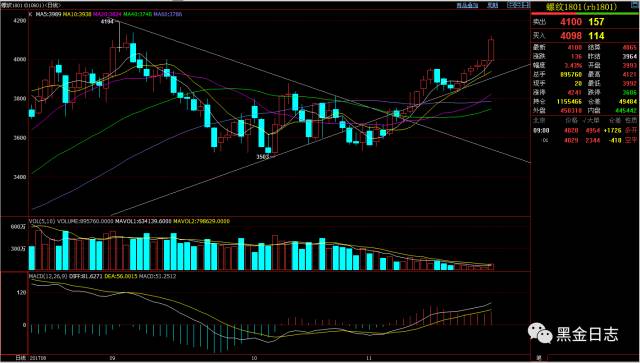Image resolution: width=640 pixels, height=363 pixels.
Task: Click the latest red MACD histogram bar
Action: [x=491, y=318]
